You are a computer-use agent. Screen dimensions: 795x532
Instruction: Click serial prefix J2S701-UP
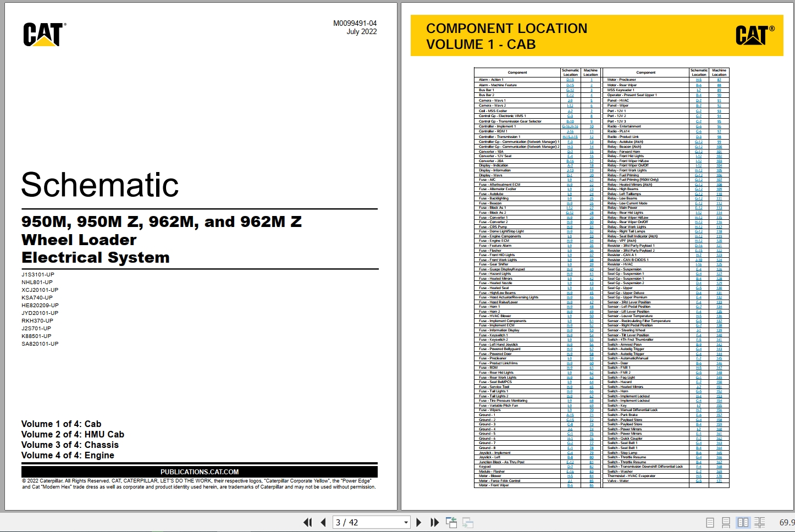(36, 329)
